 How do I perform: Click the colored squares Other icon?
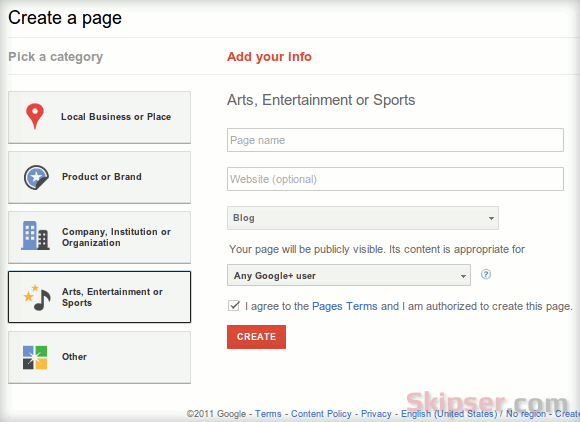(35, 357)
